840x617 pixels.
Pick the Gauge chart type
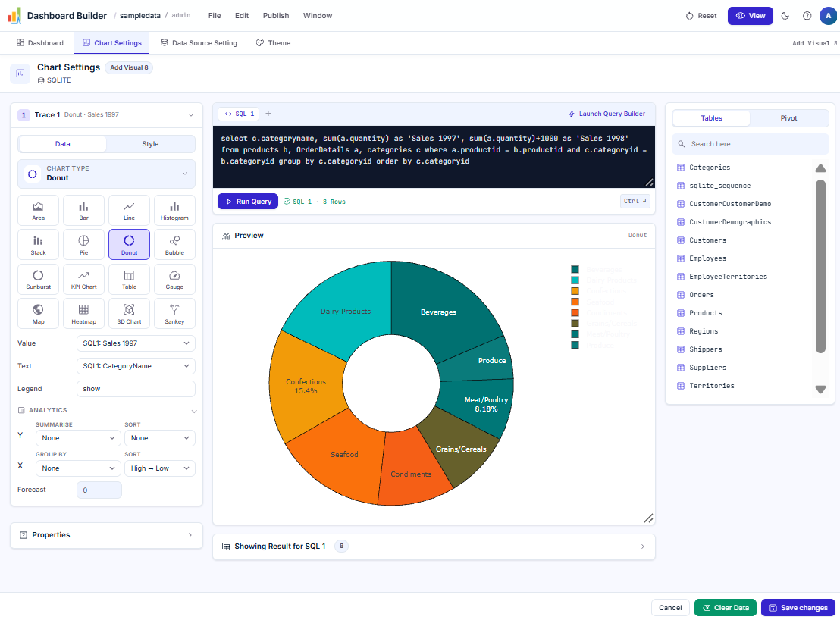174,280
